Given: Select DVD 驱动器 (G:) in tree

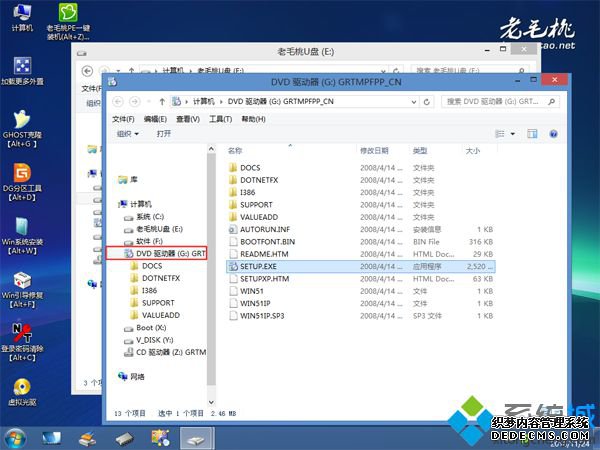Looking at the screenshot, I should coord(157,253).
